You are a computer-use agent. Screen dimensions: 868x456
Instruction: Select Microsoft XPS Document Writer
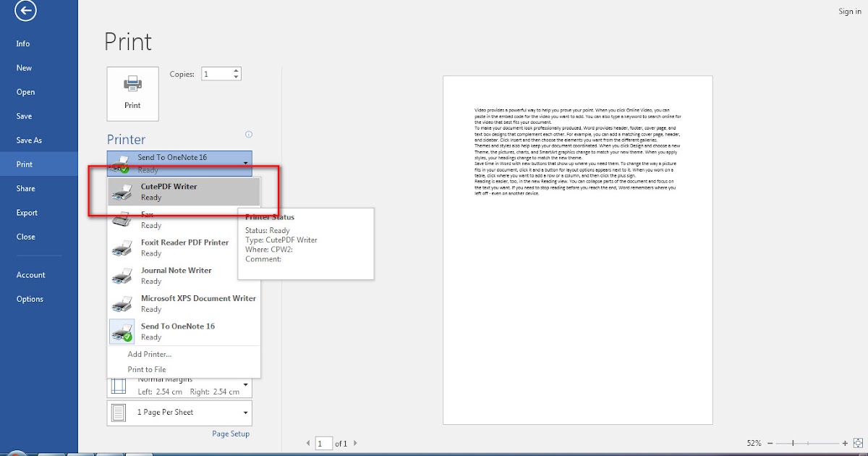184,303
